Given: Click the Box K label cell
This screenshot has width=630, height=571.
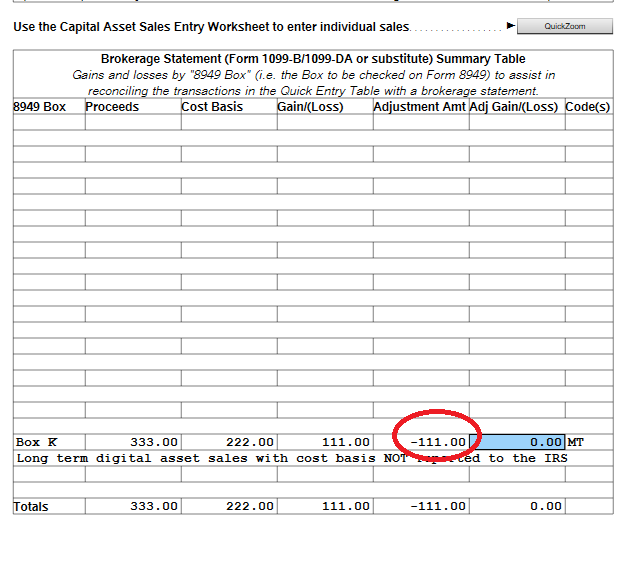Looking at the screenshot, I should click(48, 442).
